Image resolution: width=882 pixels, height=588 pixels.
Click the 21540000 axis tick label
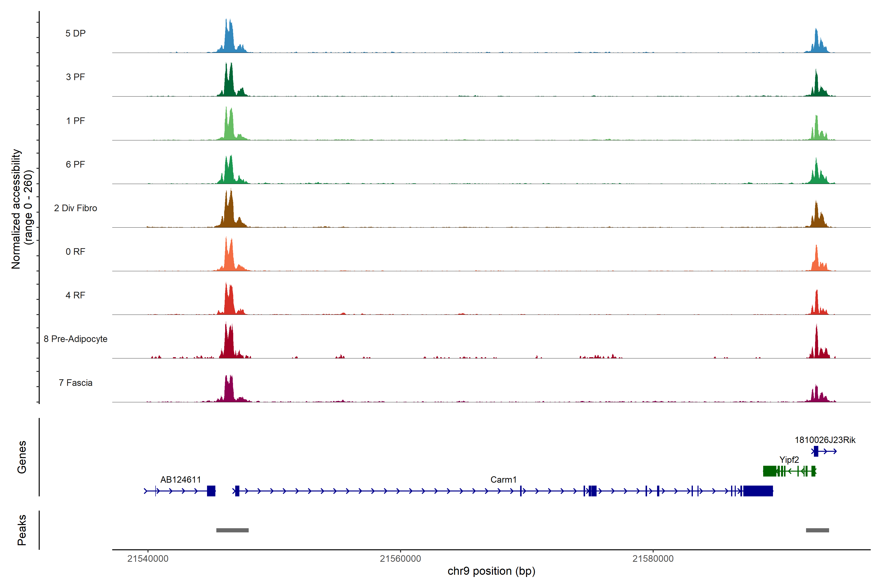148,558
